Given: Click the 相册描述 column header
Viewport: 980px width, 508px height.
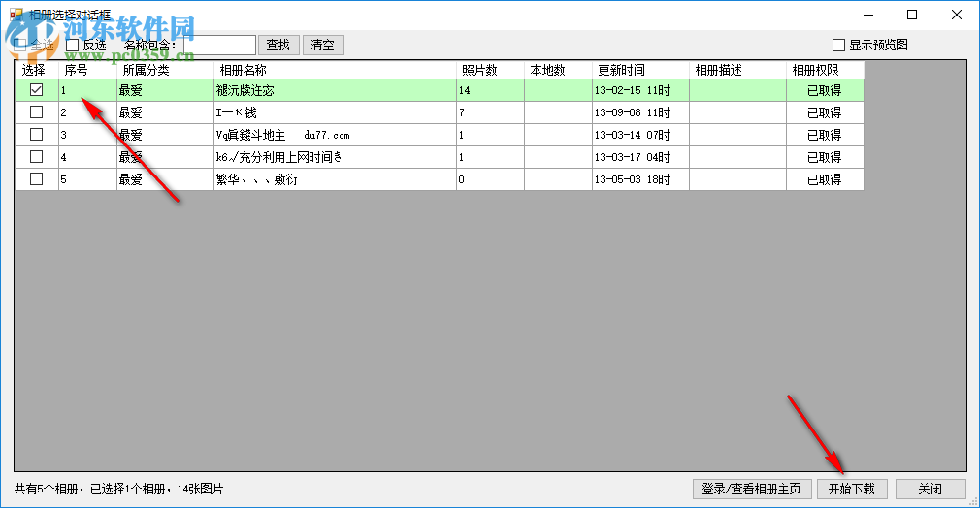Looking at the screenshot, I should click(738, 70).
